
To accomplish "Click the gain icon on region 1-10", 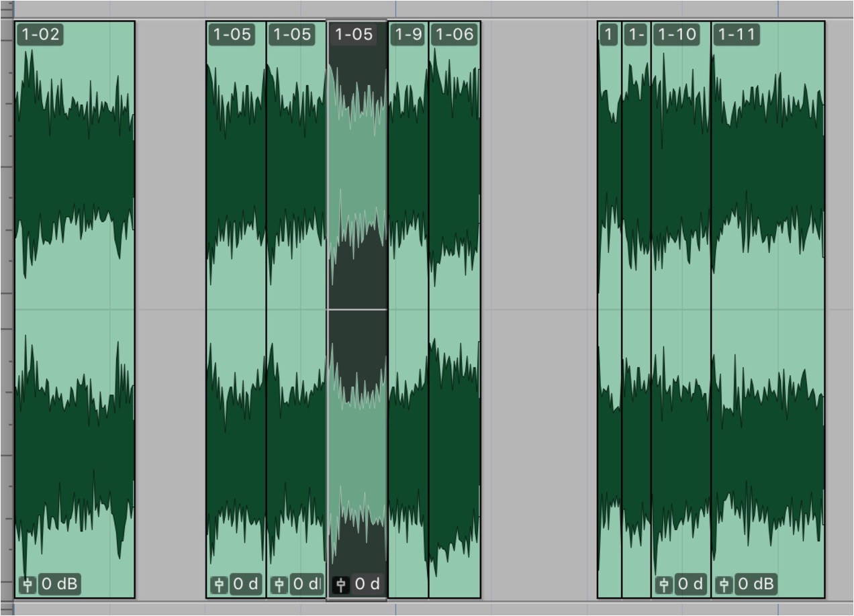I will click(x=664, y=584).
